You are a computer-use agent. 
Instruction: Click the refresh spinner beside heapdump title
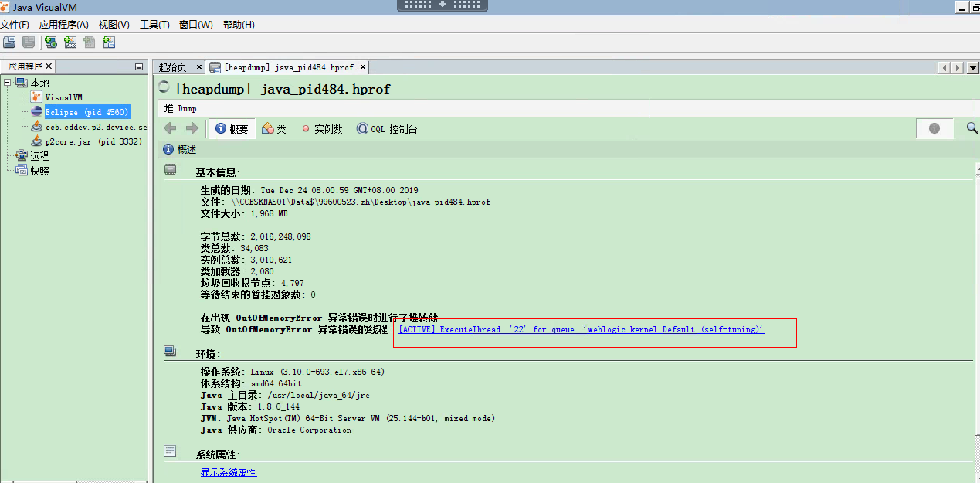click(164, 87)
